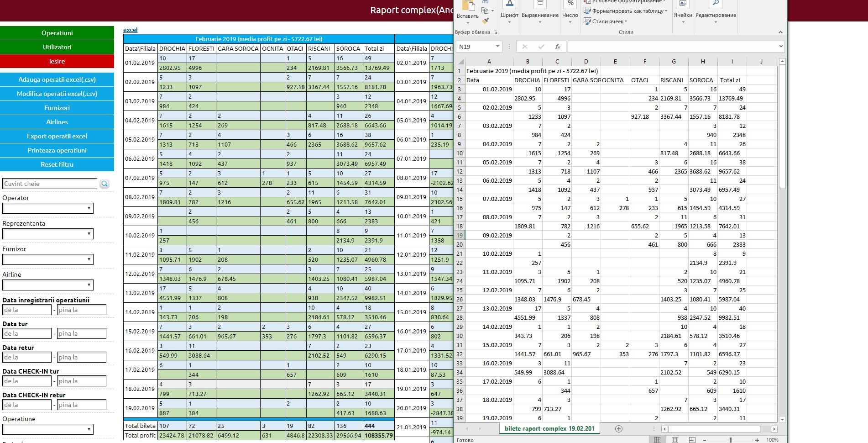Click the excel link above the report
Screen dimensions: 868x443
(130, 30)
